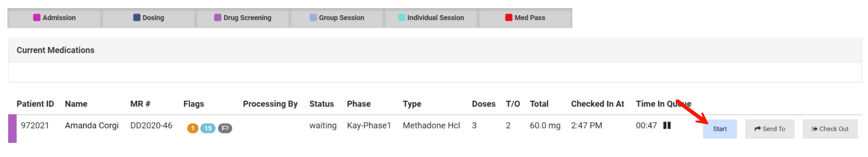Image resolution: width=868 pixels, height=157 pixels.
Task: Sort the table by Patient ID column
Action: [x=35, y=104]
